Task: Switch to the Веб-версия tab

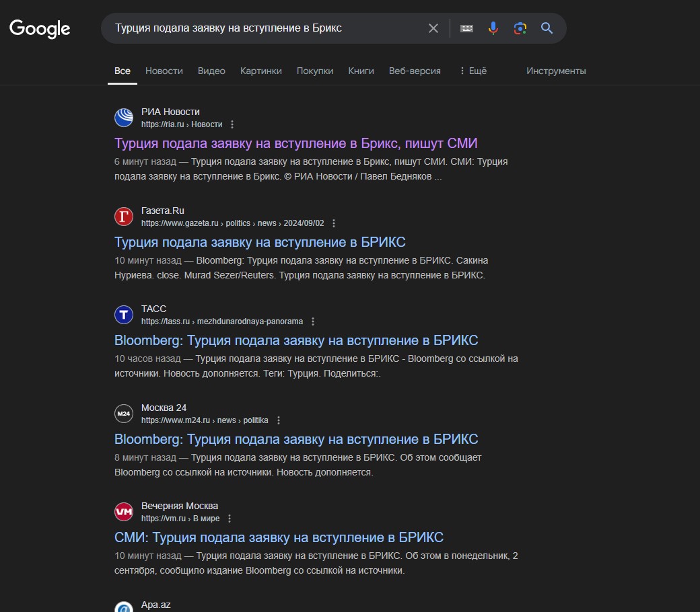Action: pos(415,71)
